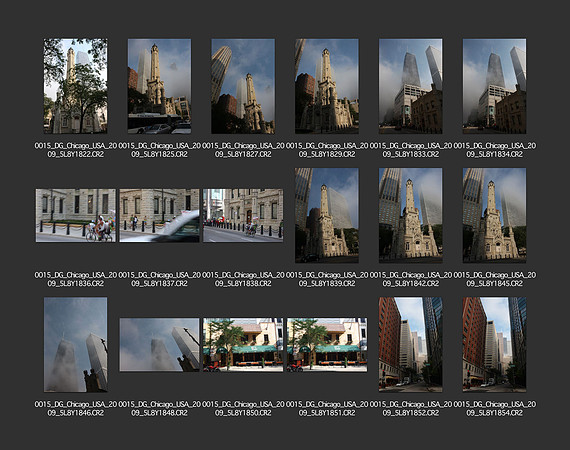The height and width of the screenshot is (450, 570).
Task: Select water tower thumbnail 5L8Y1842.CR2
Action: coord(411,215)
